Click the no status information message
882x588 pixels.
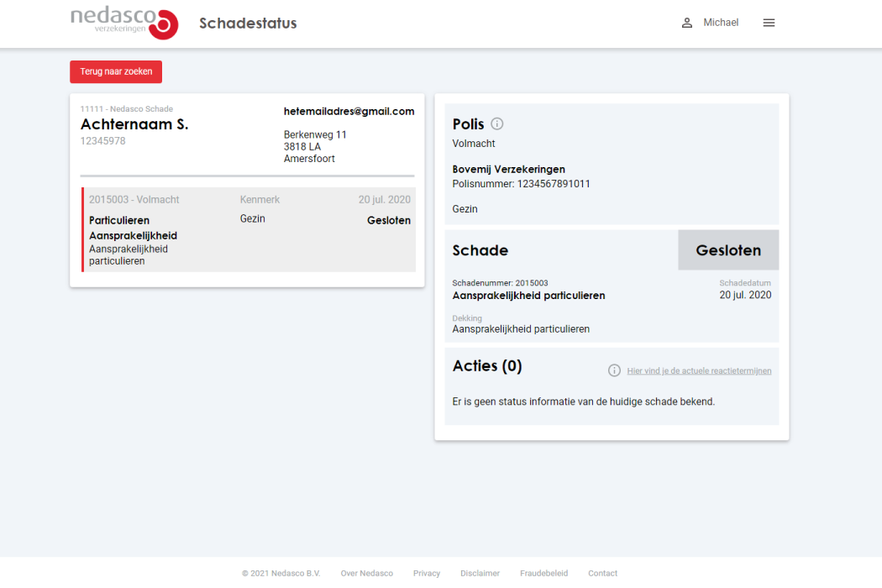(583, 402)
